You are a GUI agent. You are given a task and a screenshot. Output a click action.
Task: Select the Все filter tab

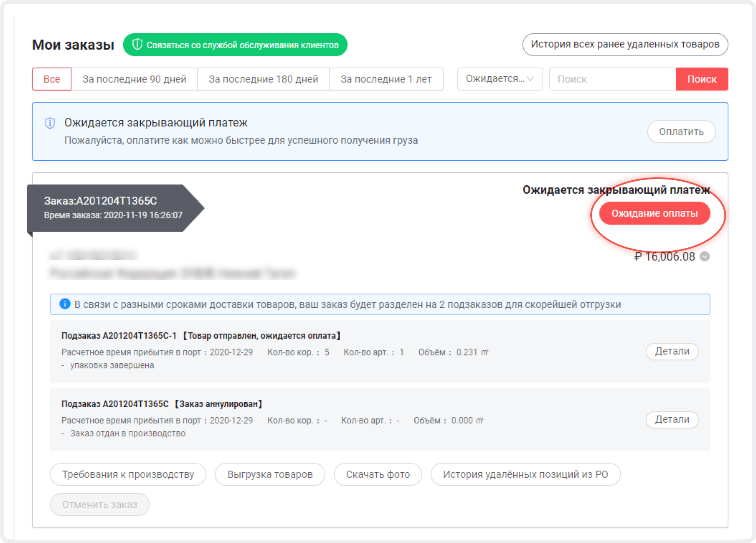pyautogui.click(x=52, y=79)
